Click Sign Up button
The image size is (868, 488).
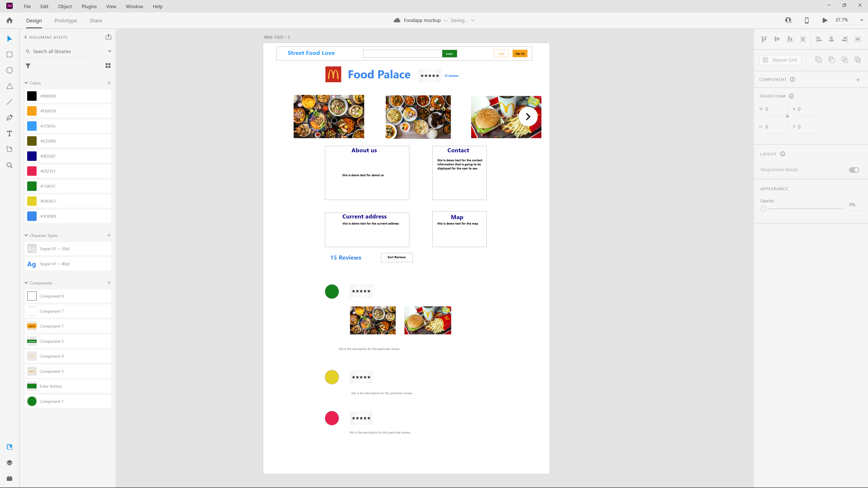520,53
